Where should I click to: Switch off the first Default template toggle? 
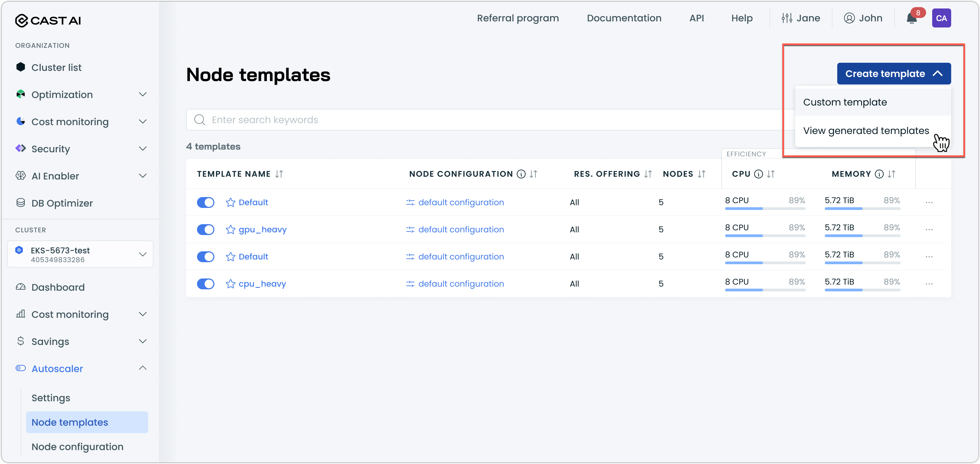pos(205,202)
